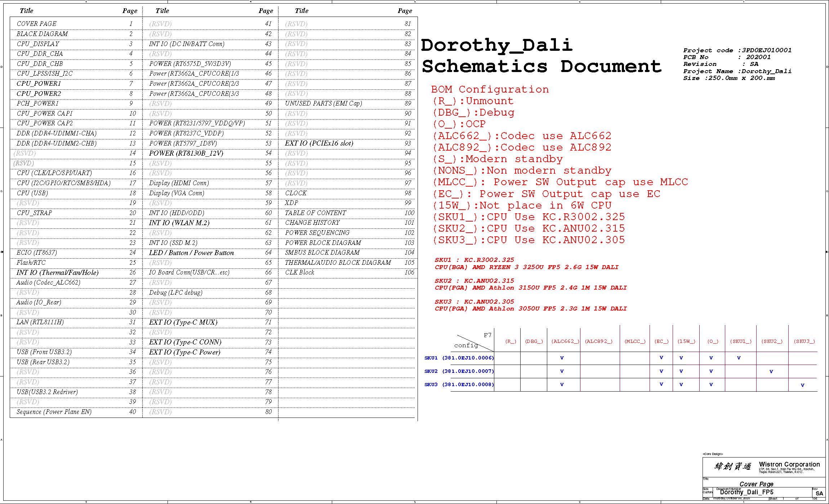Select DDR (DDR4-UDIMM1-CHA) entry
This screenshot has width=829, height=504.
[57, 133]
